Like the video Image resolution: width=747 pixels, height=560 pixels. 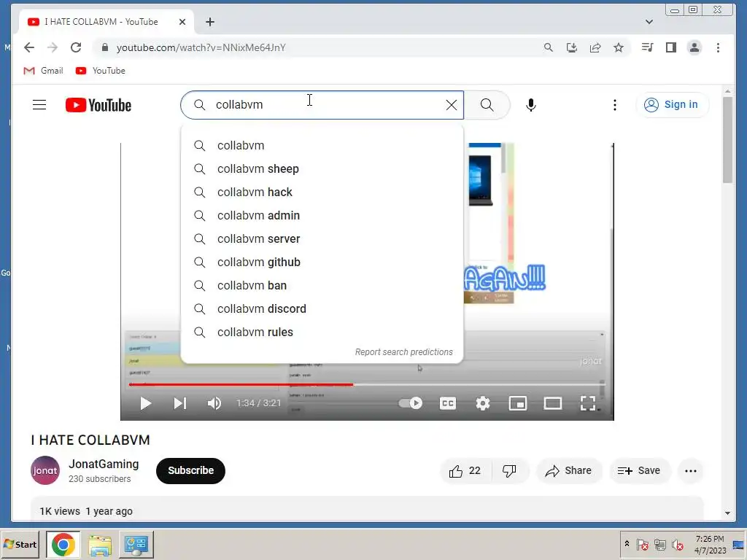(465, 471)
